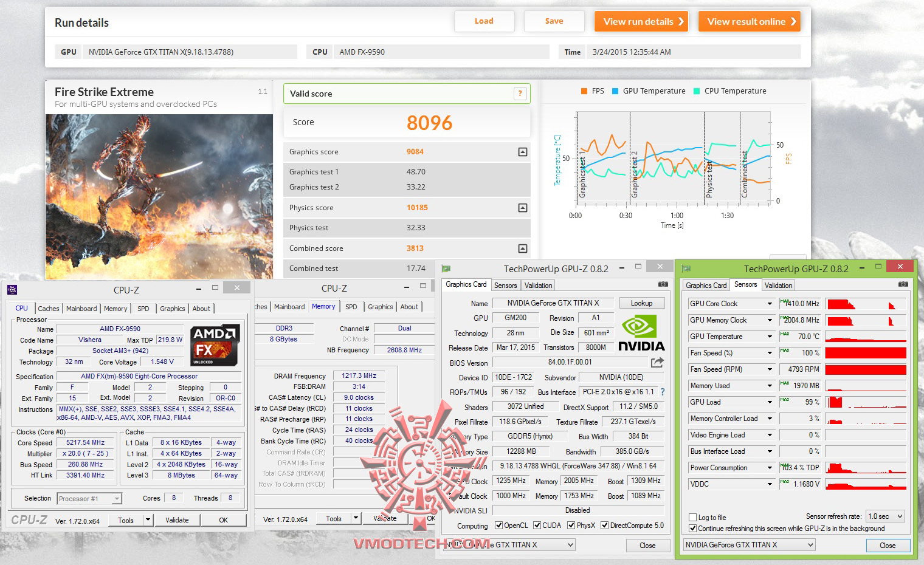The height and width of the screenshot is (565, 924).
Task: Switch to Validation tab in GPU-Z Sensors window
Action: pos(779,286)
